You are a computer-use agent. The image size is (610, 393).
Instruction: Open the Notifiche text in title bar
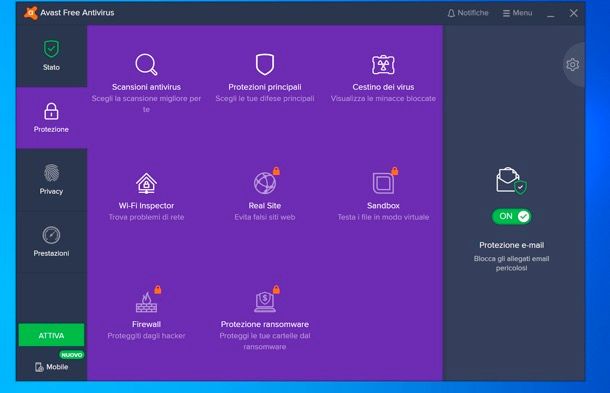pyautogui.click(x=473, y=13)
